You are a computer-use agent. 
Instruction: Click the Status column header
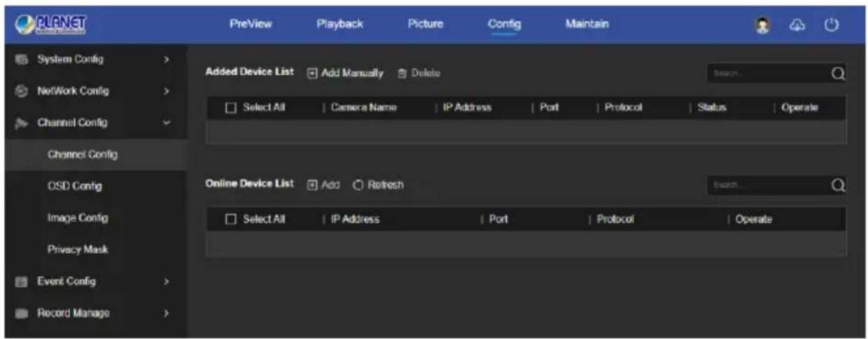[711, 108]
